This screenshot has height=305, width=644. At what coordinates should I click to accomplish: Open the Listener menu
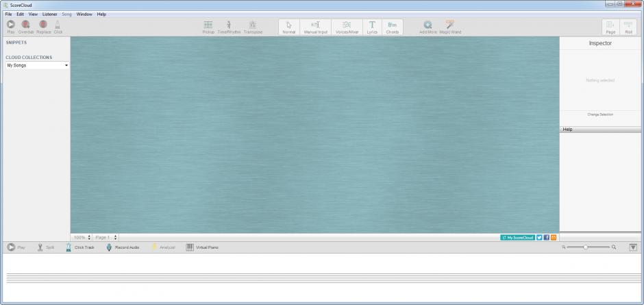[x=50, y=14]
